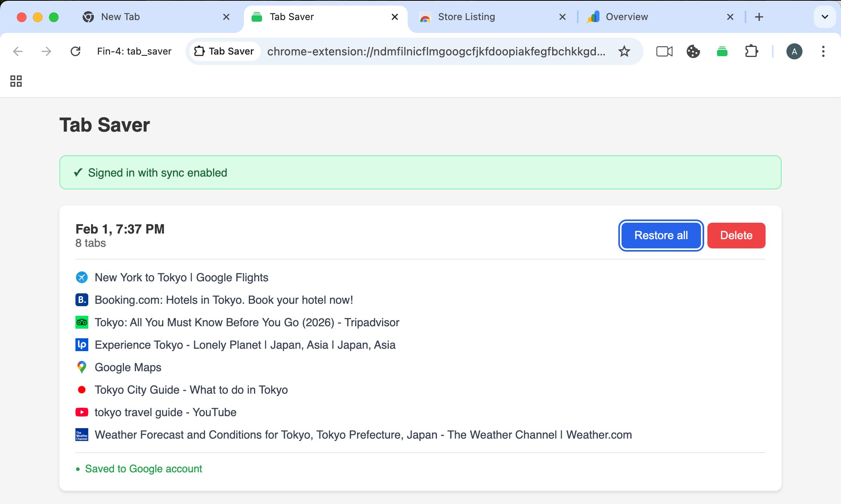This screenshot has height=504, width=841.
Task: Click the cookies icon next to address bar
Action: pyautogui.click(x=693, y=51)
